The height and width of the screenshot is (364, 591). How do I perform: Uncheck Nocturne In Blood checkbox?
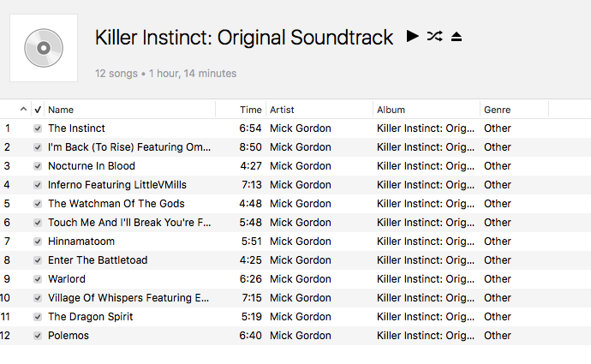coord(38,166)
